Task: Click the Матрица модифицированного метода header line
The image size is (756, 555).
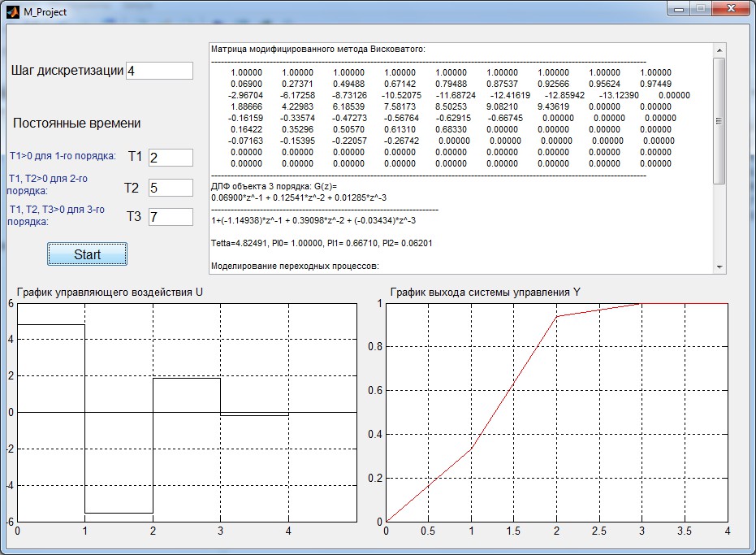Action: [x=318, y=50]
